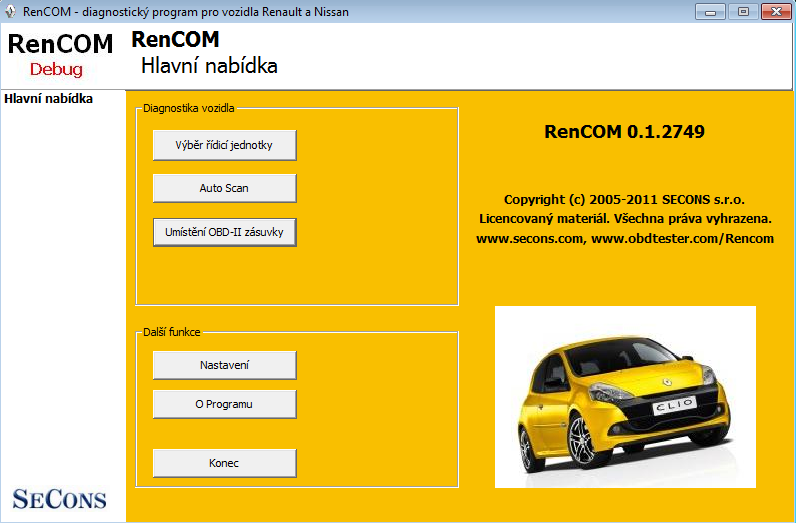Click the Licencovaný materiál rights line
The image size is (796, 523).
tap(625, 219)
